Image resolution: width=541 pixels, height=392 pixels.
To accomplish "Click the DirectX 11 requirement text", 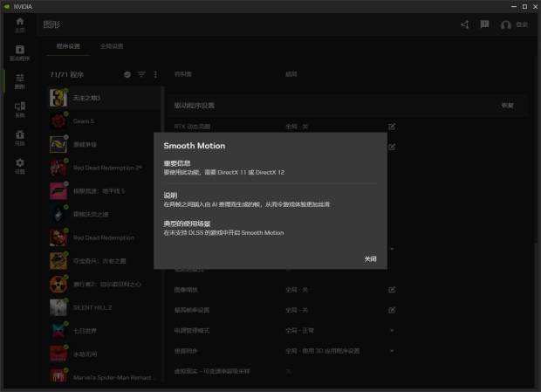I will tap(224, 172).
